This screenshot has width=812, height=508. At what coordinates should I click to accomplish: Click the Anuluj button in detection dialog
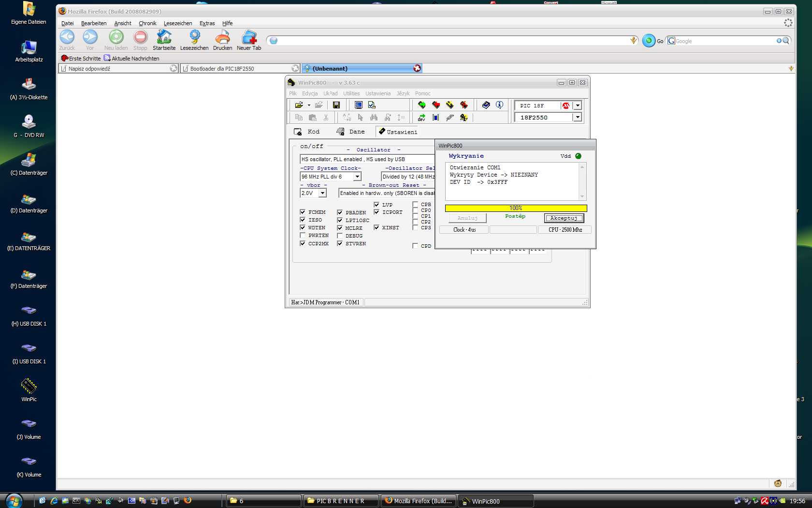pyautogui.click(x=467, y=218)
